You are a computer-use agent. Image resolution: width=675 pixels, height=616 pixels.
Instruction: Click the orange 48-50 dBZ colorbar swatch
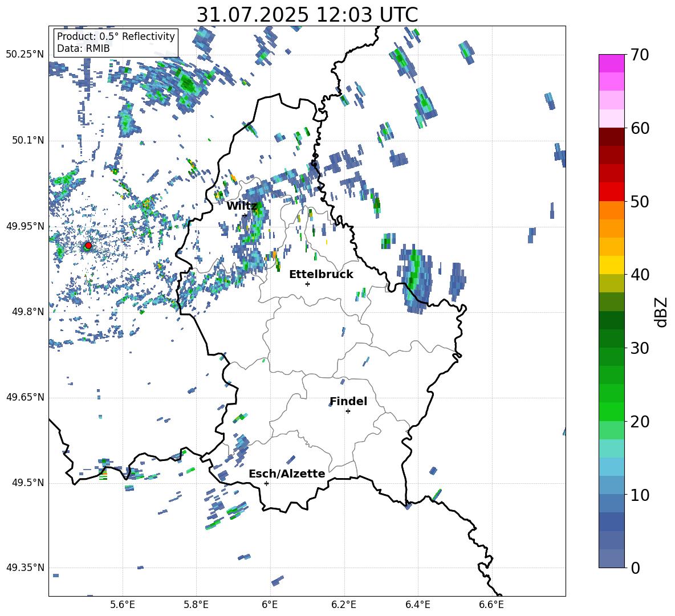[x=612, y=210]
